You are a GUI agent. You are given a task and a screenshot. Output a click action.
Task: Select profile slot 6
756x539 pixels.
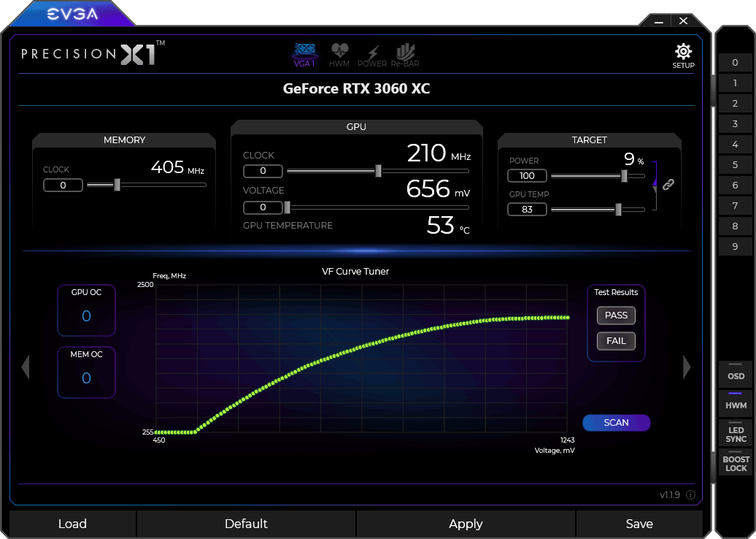(x=736, y=186)
